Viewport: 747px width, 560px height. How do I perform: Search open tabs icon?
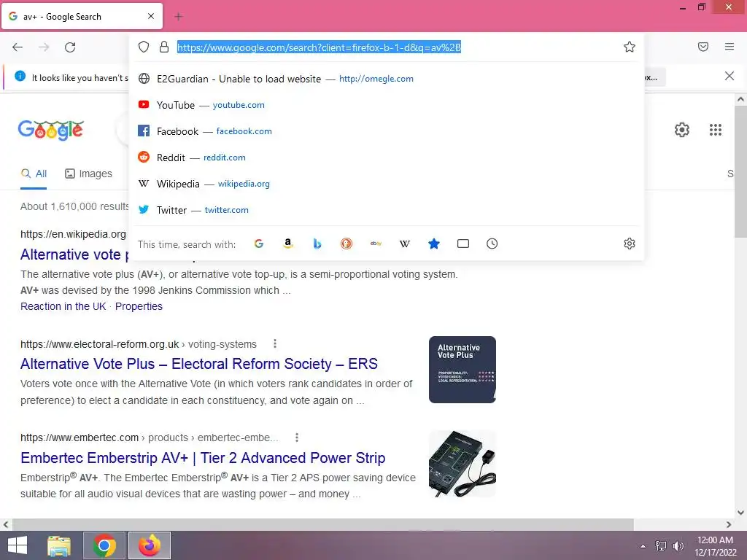tap(463, 244)
